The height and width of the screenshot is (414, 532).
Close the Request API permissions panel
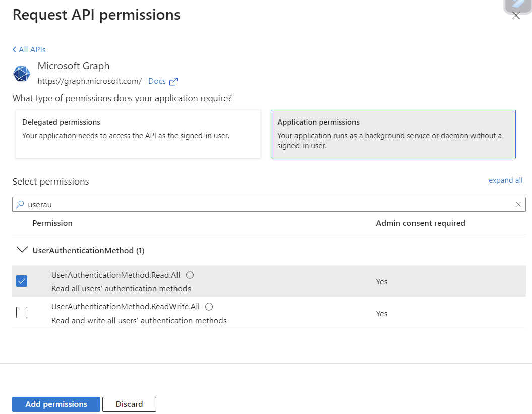(x=516, y=16)
